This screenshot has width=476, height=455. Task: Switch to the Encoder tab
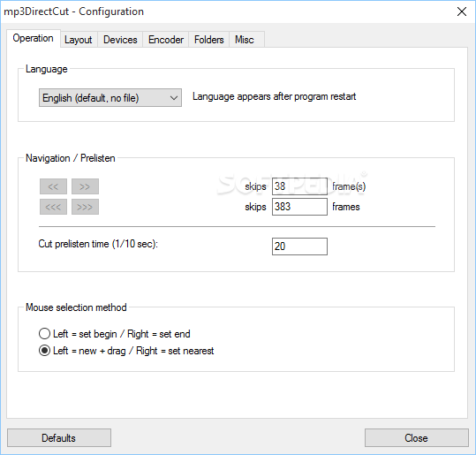[x=166, y=40]
